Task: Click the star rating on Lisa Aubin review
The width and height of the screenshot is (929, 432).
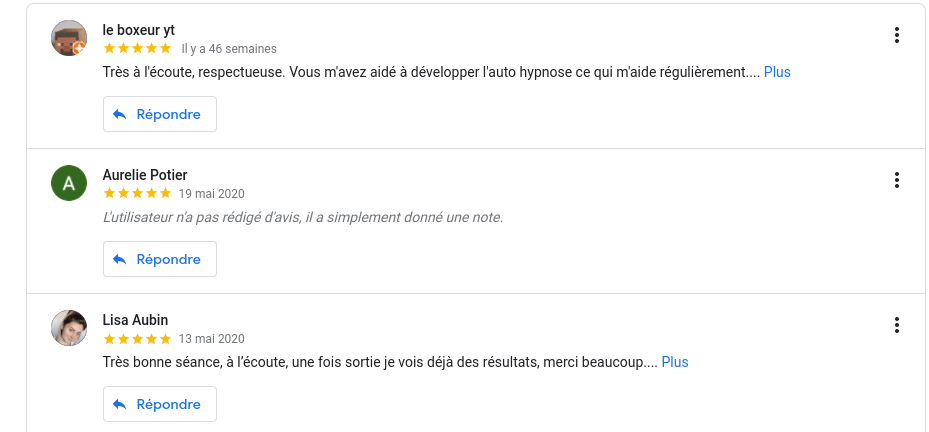Action: click(x=137, y=338)
